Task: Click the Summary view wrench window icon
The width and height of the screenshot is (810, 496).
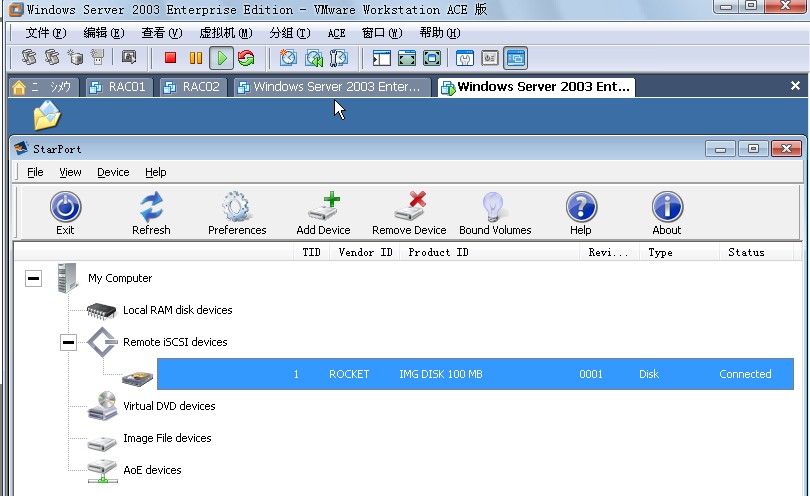Action: point(465,58)
